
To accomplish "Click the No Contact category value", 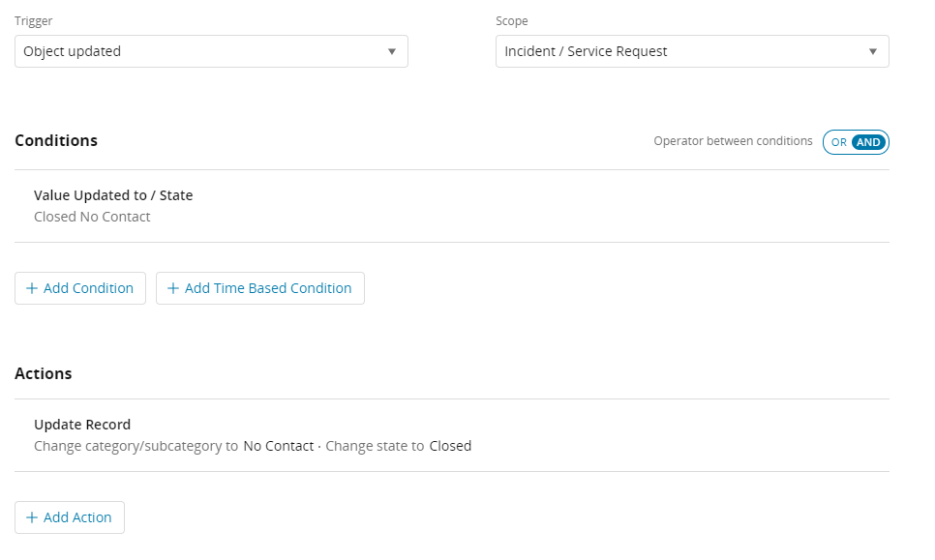I will tap(279, 446).
